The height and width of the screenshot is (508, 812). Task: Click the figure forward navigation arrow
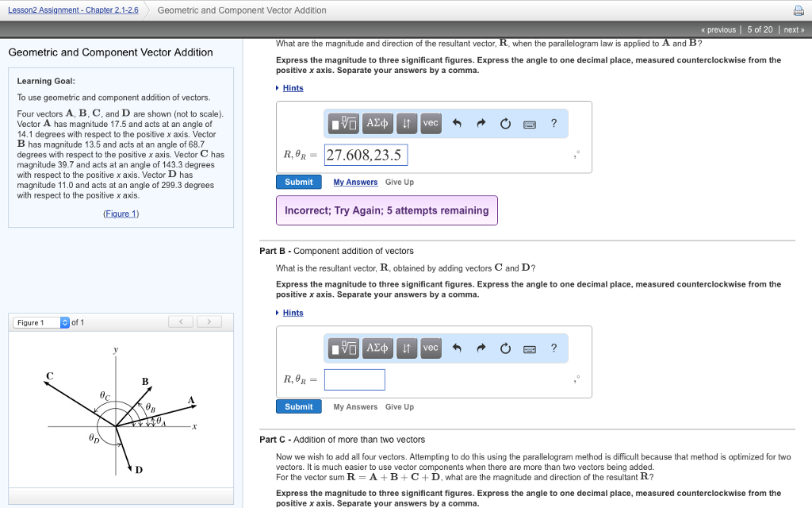(x=209, y=321)
